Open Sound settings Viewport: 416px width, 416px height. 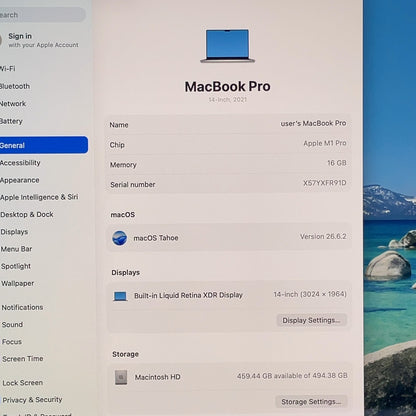(x=12, y=324)
